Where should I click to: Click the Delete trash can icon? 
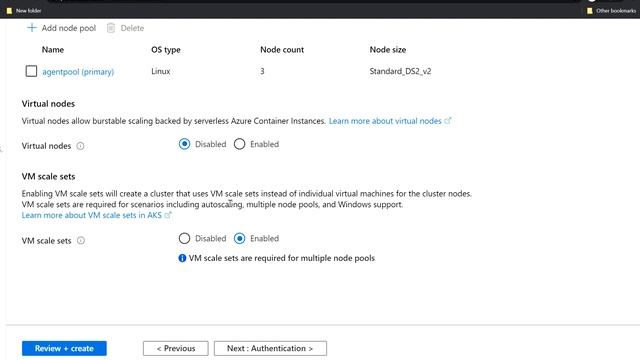111,28
